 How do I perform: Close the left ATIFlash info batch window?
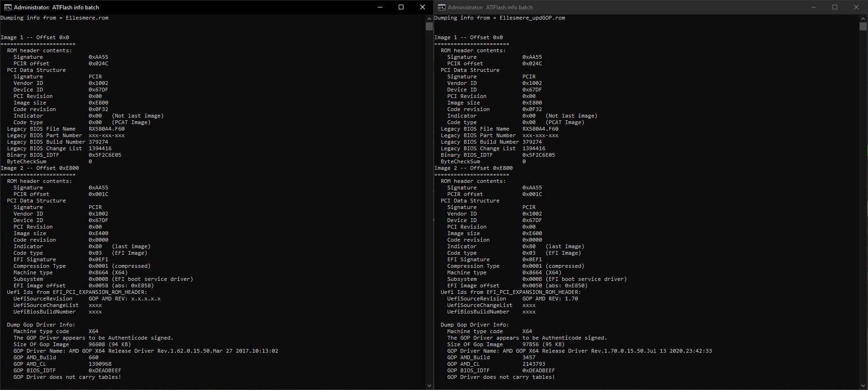click(423, 7)
